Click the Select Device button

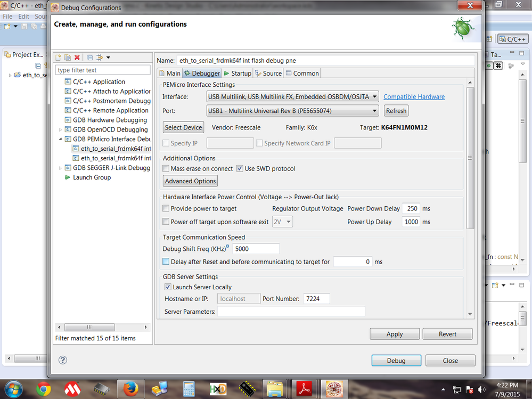[184, 127]
